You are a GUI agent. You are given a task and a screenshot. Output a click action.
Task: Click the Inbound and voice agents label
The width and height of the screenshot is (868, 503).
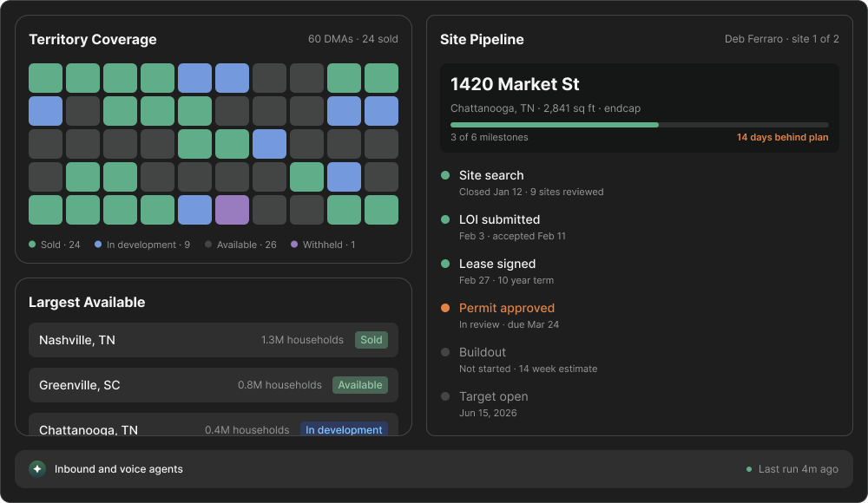tap(118, 468)
